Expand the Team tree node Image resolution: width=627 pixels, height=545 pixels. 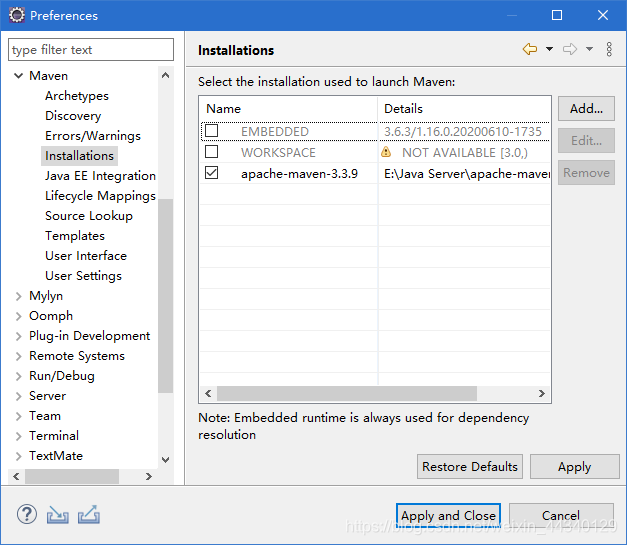[x=18, y=416]
